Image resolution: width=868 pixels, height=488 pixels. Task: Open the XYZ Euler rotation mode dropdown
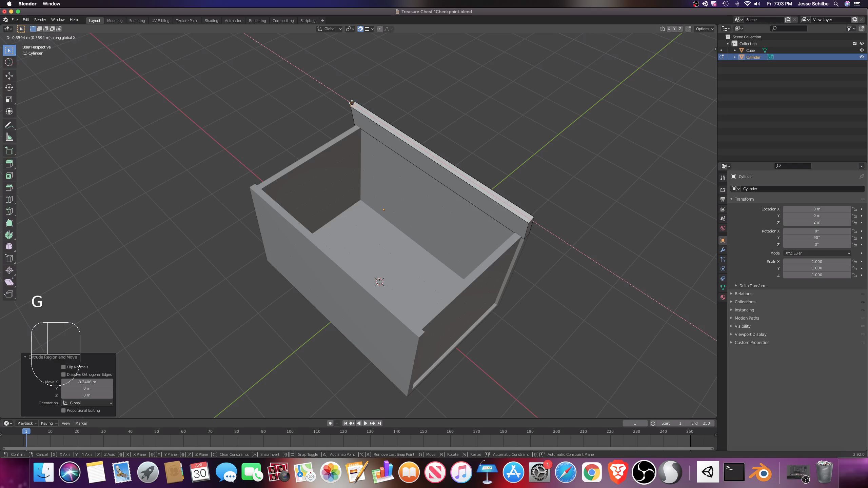click(817, 253)
